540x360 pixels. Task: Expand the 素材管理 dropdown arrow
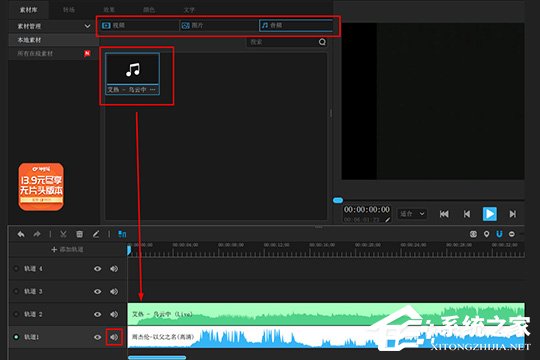[87, 26]
